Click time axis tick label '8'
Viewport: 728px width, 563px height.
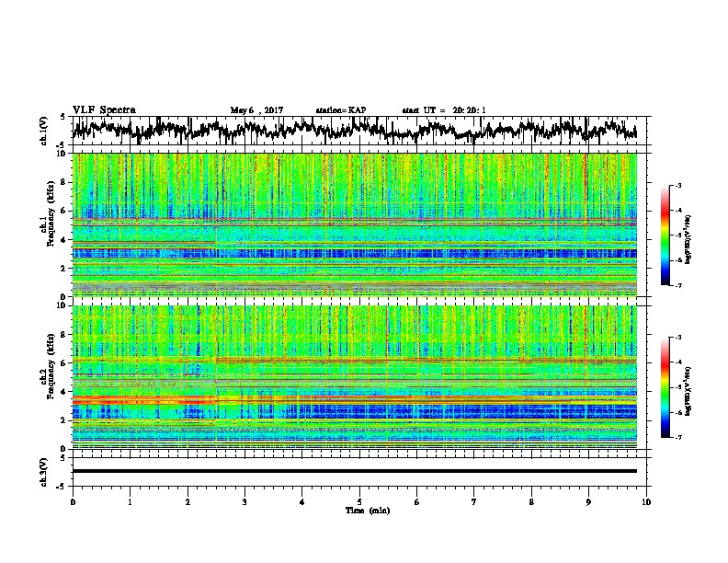pos(531,502)
